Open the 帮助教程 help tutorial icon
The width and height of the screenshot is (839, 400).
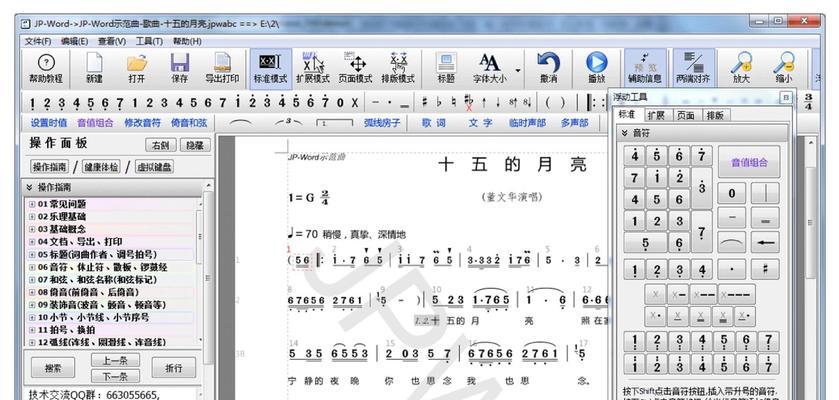pos(46,68)
